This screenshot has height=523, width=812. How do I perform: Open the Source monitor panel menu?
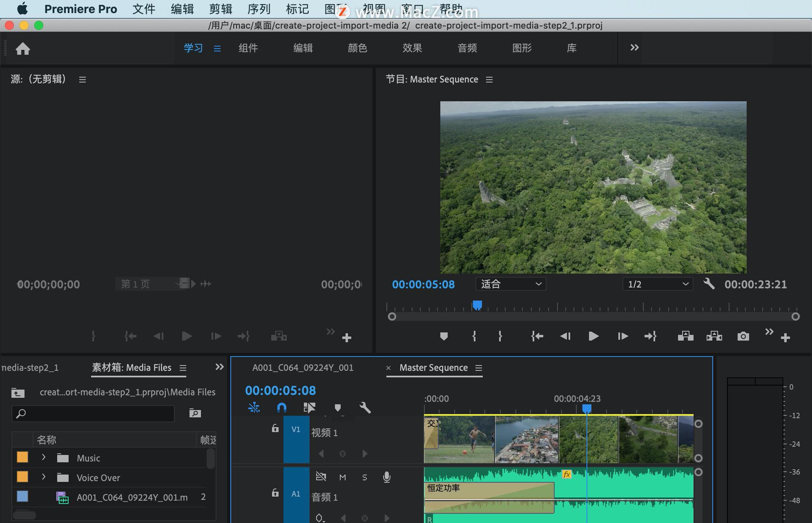82,79
